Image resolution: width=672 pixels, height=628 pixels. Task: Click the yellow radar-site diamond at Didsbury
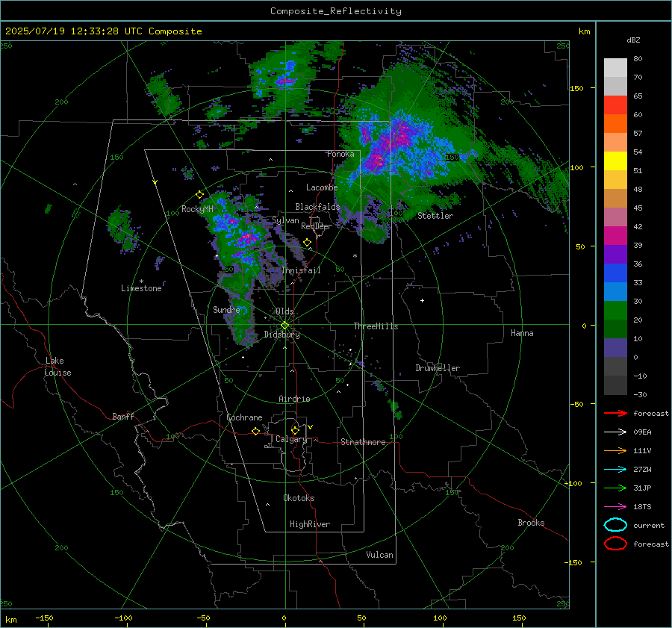pos(284,326)
